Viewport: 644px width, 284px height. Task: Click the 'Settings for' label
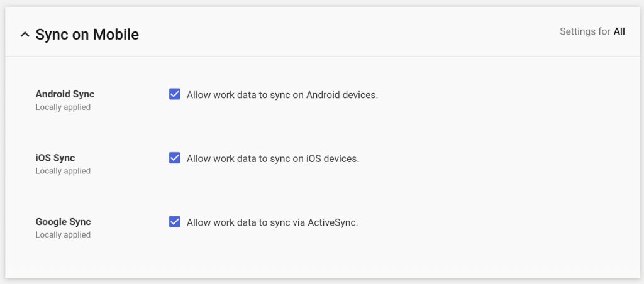point(585,31)
